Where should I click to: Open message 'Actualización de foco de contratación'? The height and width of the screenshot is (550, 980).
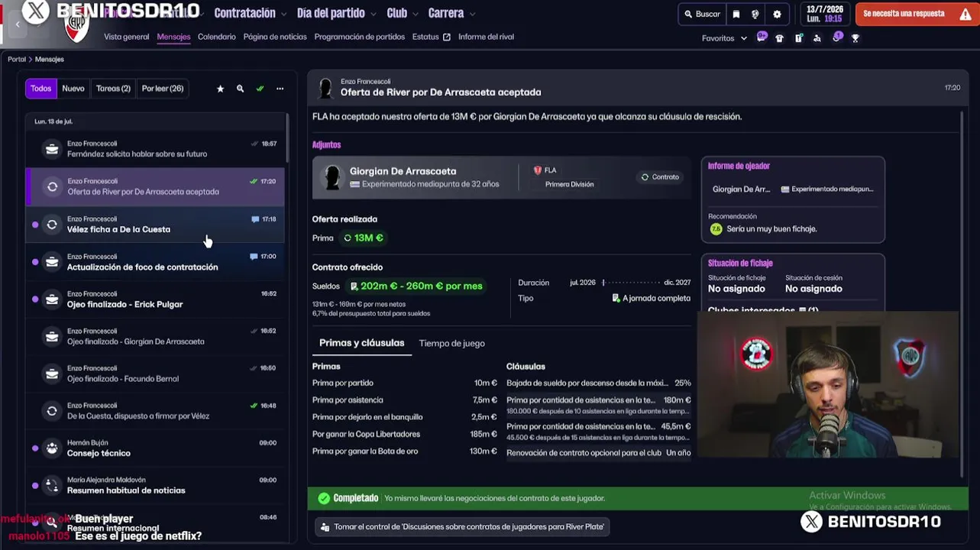(x=155, y=262)
